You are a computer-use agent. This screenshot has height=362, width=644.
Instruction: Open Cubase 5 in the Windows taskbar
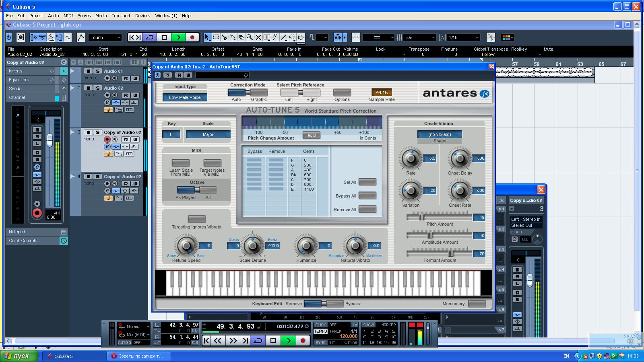tap(74, 356)
